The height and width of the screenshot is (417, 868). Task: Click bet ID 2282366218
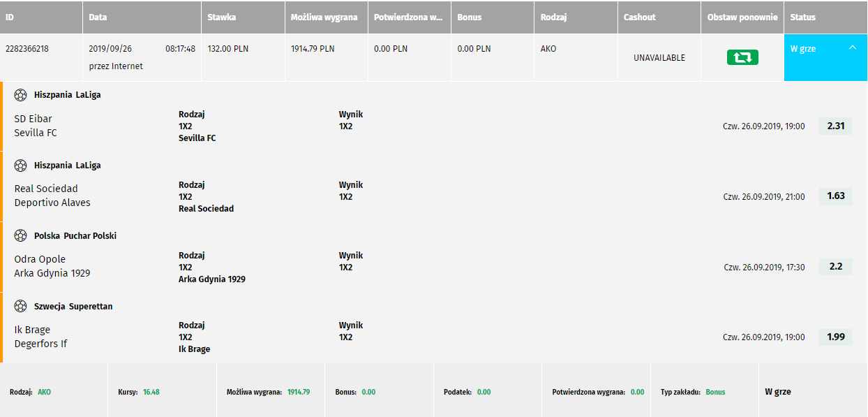pyautogui.click(x=27, y=49)
